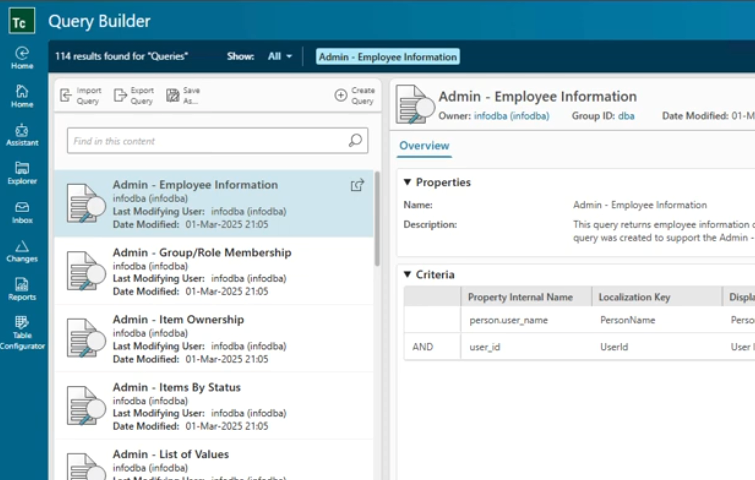Screen dimensions: 755x480
Task: Open the Assistant in the sidebar
Action: click(x=22, y=135)
